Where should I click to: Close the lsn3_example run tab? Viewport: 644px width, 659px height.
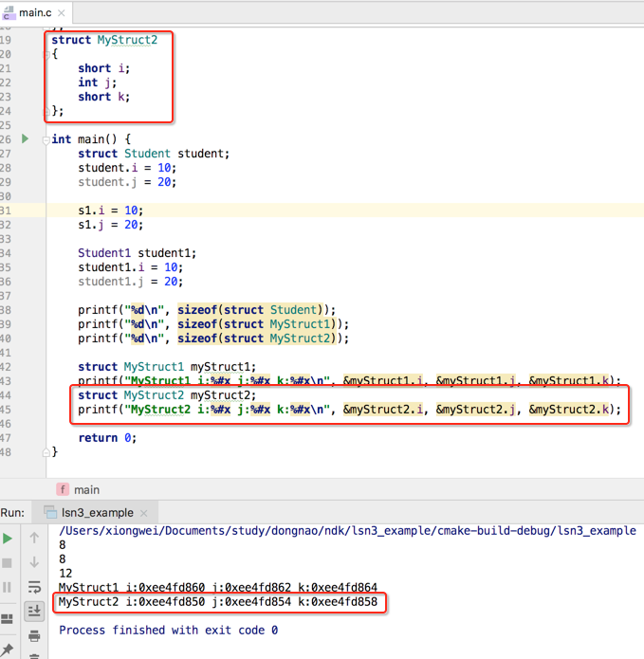[144, 513]
